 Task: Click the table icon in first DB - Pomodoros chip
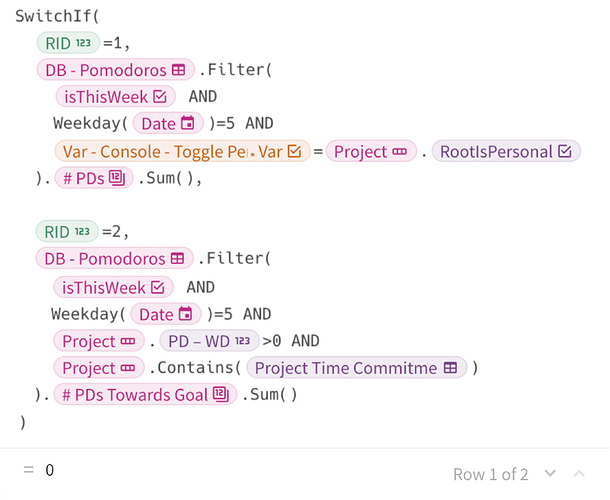pos(179,70)
